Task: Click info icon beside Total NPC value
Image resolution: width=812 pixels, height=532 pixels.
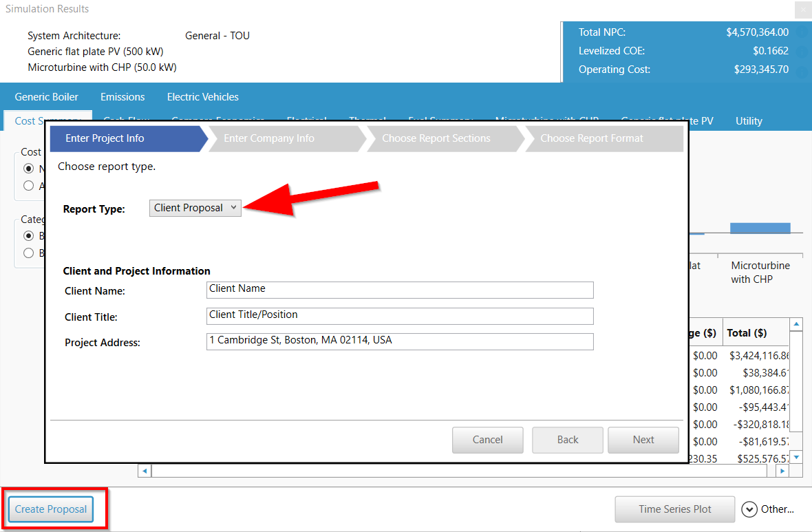Action: pyautogui.click(x=802, y=32)
